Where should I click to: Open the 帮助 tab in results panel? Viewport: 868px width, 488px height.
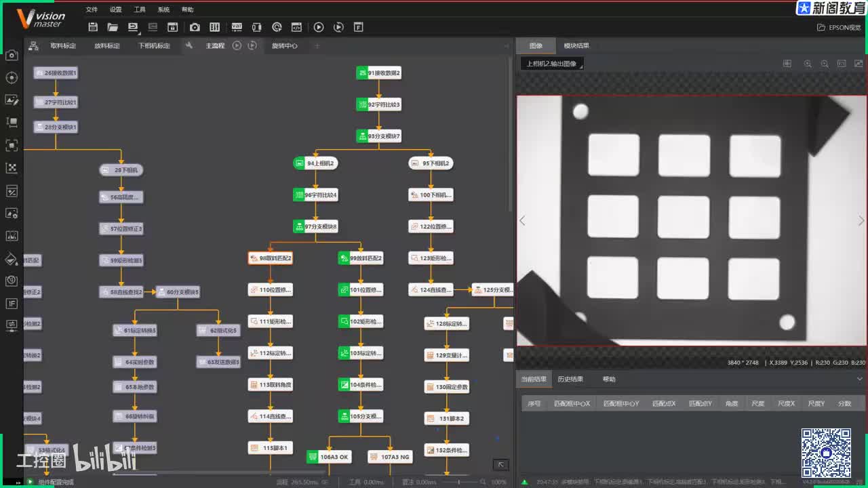coord(609,379)
